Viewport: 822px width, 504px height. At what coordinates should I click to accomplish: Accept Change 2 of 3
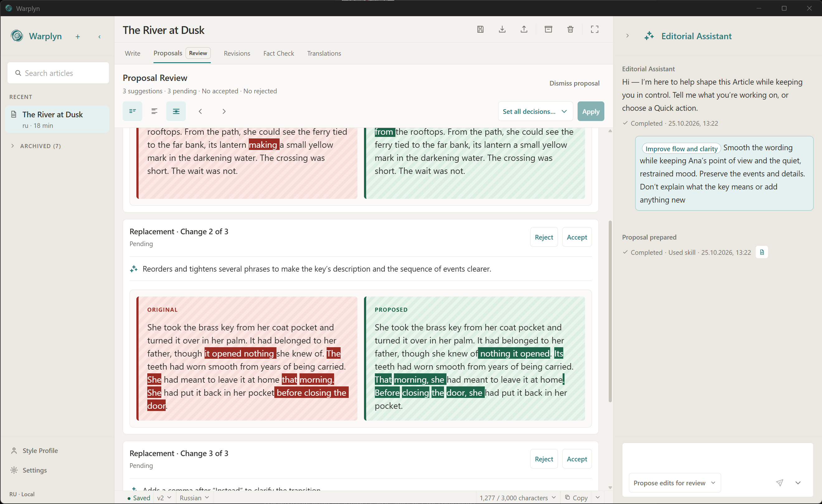click(577, 237)
